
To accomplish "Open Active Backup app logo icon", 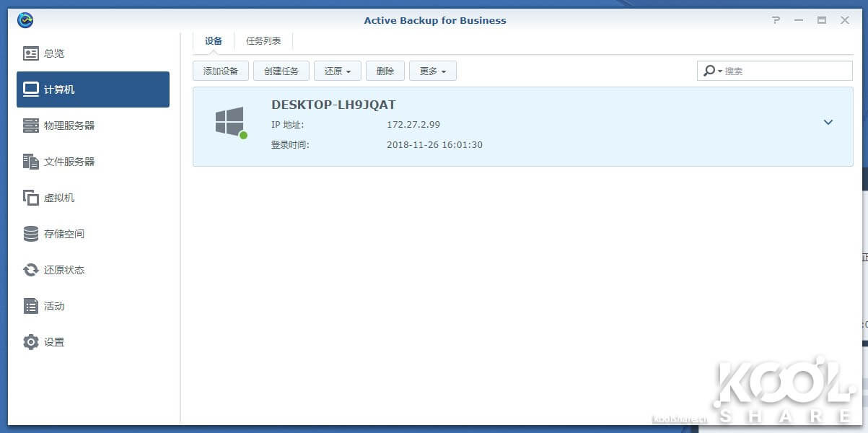I will (25, 20).
